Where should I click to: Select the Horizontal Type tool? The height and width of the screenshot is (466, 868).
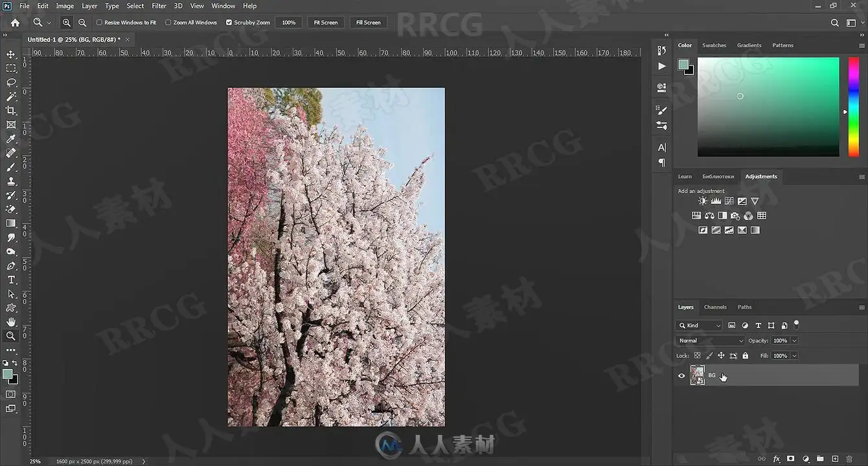(11, 280)
